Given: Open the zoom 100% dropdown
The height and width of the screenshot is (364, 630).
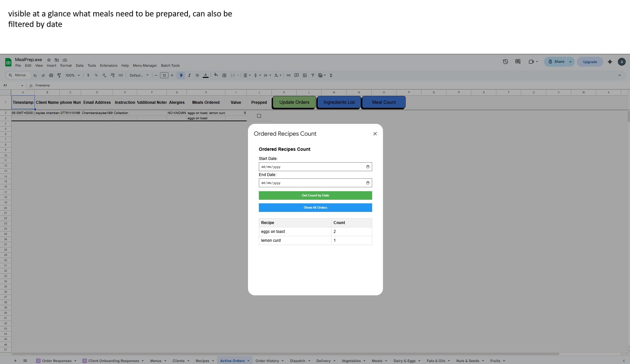Looking at the screenshot, I should coord(72,75).
